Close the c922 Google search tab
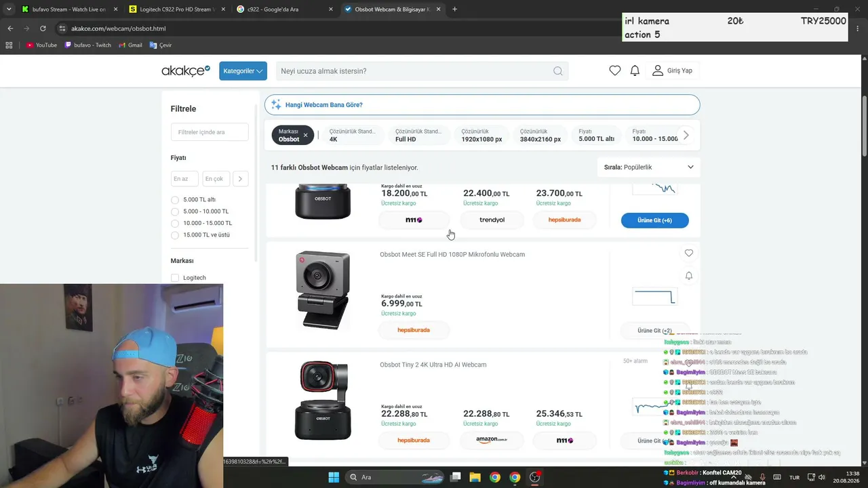868x488 pixels. point(332,9)
